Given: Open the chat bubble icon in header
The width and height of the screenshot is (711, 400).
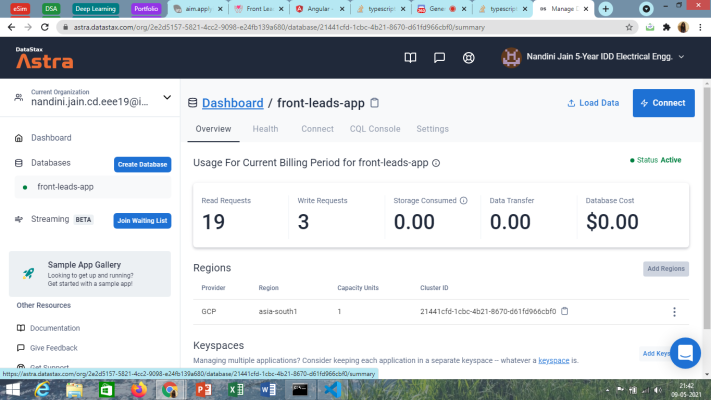Looking at the screenshot, I should (439, 58).
